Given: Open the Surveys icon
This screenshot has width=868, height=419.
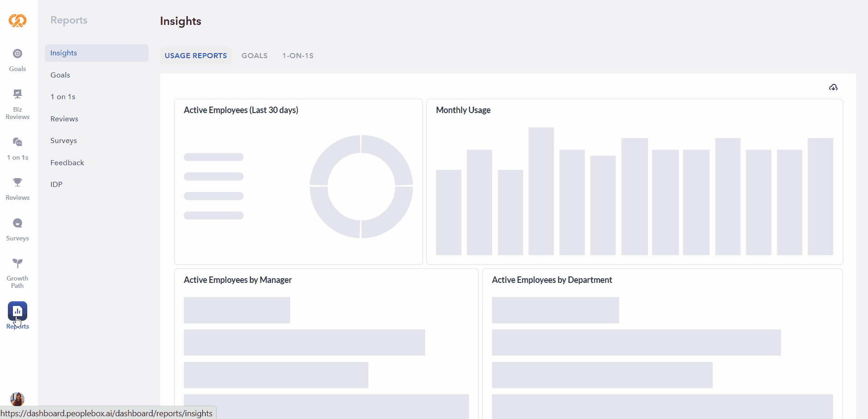Looking at the screenshot, I should point(18,223).
